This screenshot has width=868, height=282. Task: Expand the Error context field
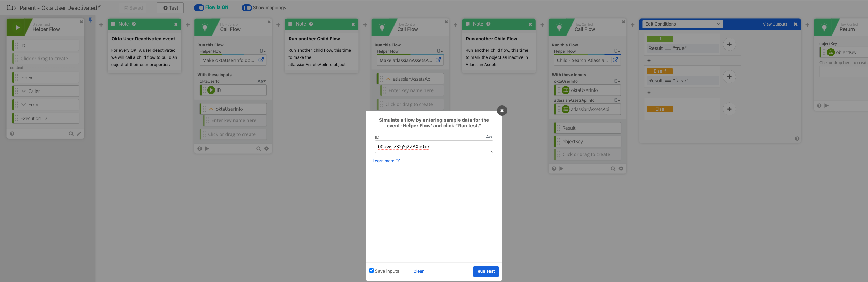click(x=24, y=105)
